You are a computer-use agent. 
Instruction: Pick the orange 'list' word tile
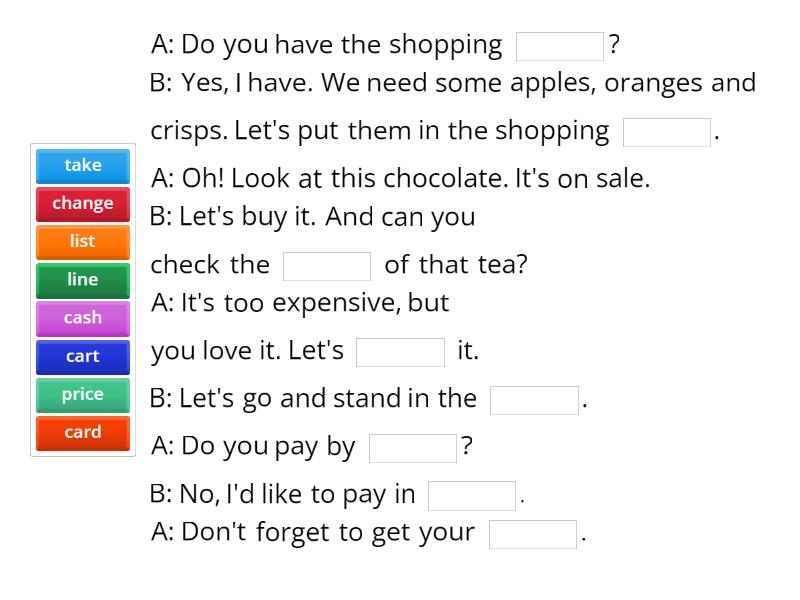pos(83,242)
